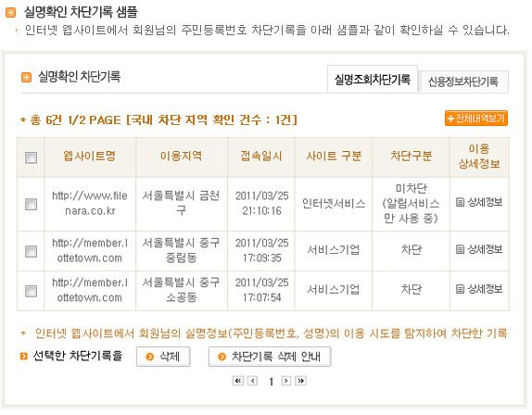The height and width of the screenshot is (415, 532).
Task: Click the 서울특별시 중구 중림동 cell
Action: [x=181, y=250]
